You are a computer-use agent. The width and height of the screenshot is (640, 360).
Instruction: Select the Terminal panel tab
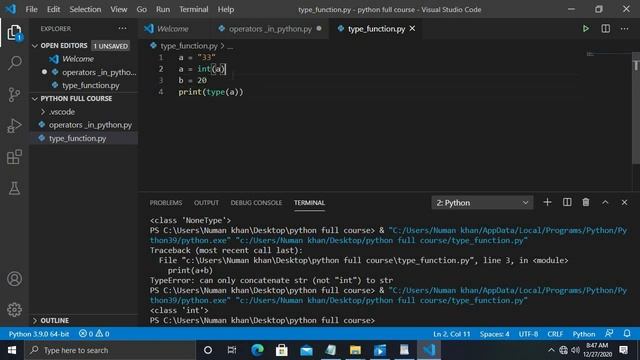click(x=309, y=203)
